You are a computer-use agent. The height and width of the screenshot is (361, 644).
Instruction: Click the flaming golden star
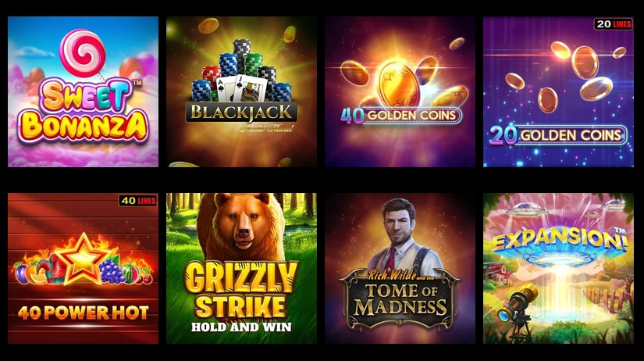pos(83,259)
